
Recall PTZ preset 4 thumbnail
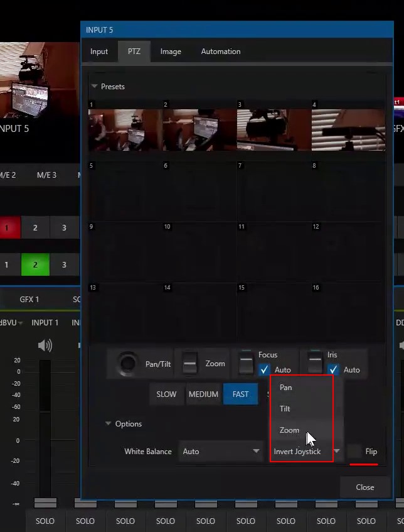[x=348, y=129]
